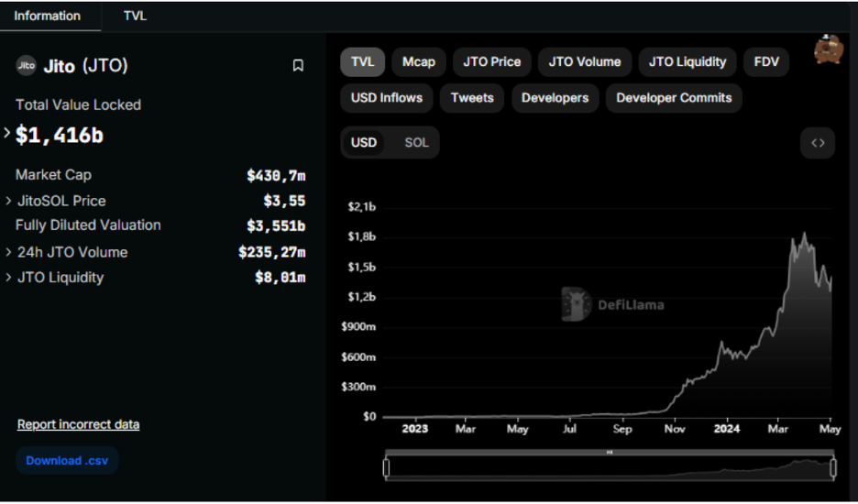The height and width of the screenshot is (504, 858).
Task: Click the Nov label on chart axis
Action: [x=675, y=429]
